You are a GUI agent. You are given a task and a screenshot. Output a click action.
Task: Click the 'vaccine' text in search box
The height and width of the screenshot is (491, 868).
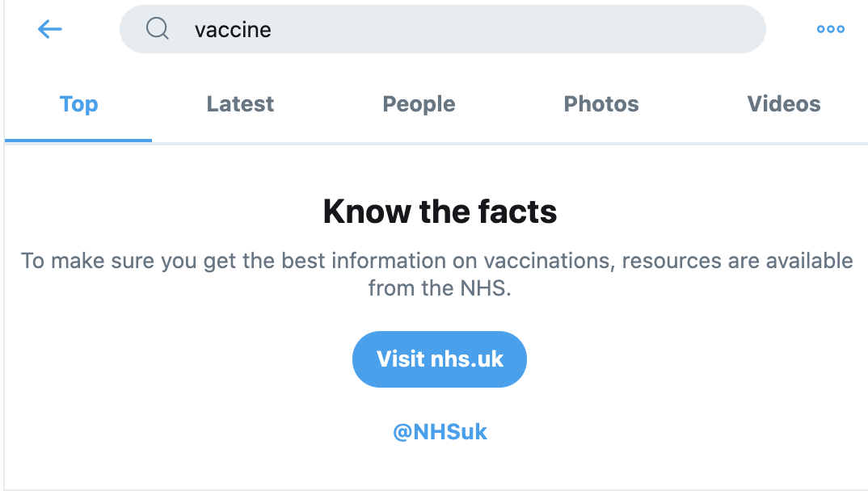tap(233, 30)
